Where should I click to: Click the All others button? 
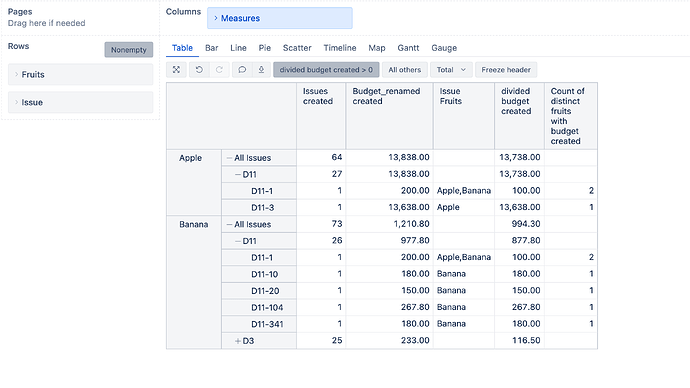[x=404, y=70]
